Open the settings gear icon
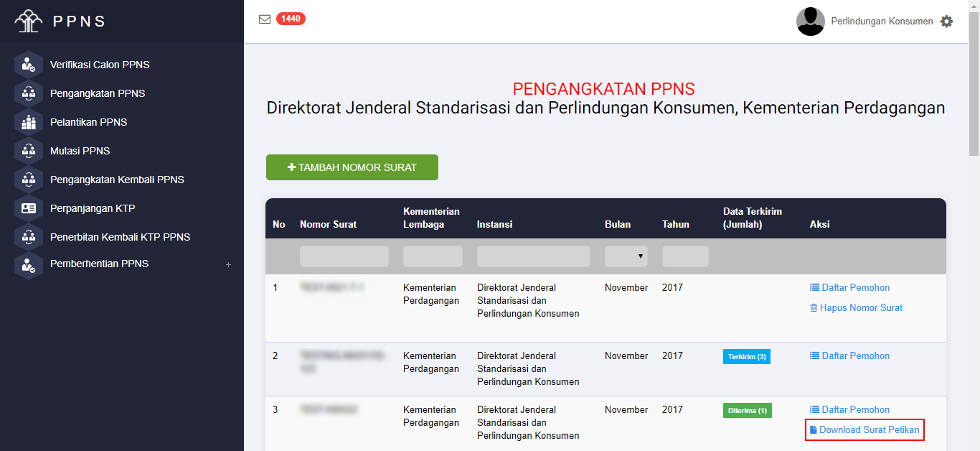Viewport: 980px width, 451px height. pos(946,22)
